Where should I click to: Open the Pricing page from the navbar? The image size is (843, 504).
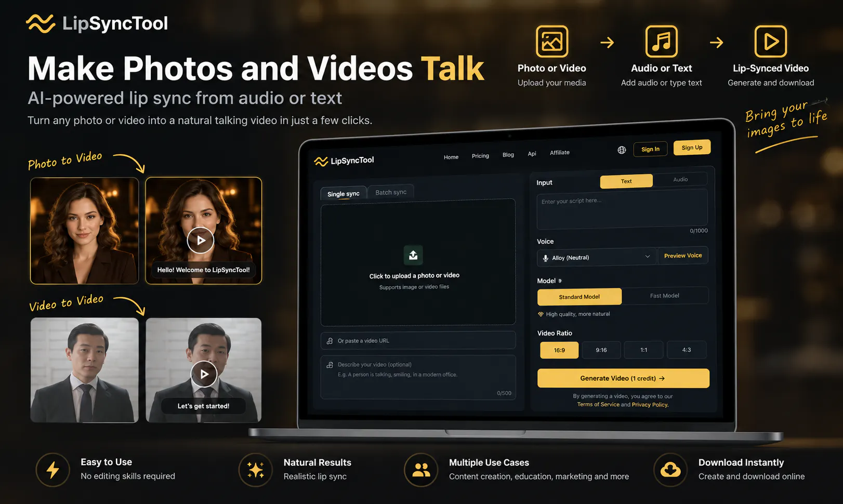click(480, 156)
